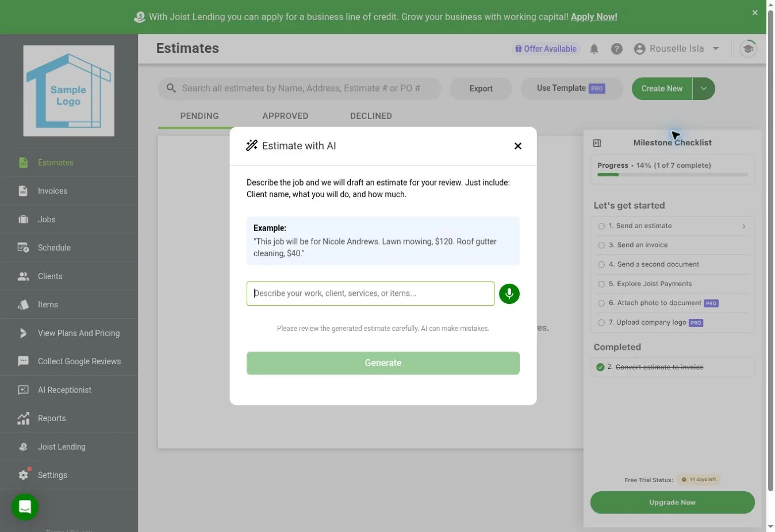The width and height of the screenshot is (775, 532).
Task: Toggle the Upload company logo circle
Action: [x=601, y=323]
